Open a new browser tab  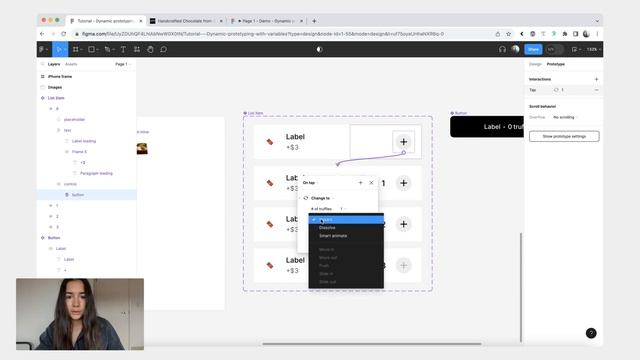coord(314,21)
